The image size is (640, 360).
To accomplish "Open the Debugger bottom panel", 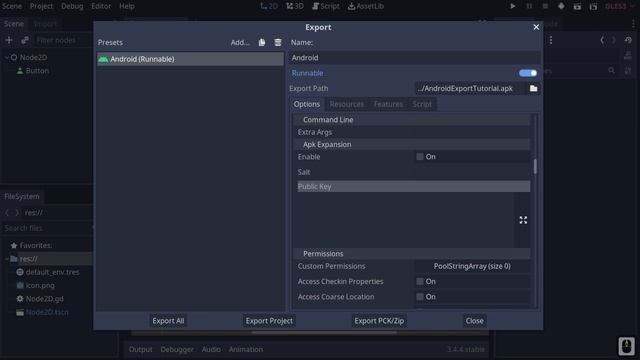I will 177,349.
